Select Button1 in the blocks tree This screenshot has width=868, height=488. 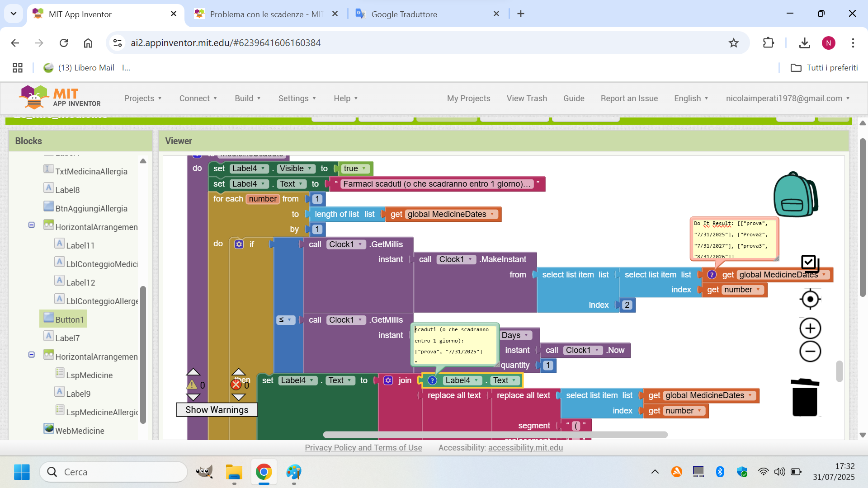point(69,319)
